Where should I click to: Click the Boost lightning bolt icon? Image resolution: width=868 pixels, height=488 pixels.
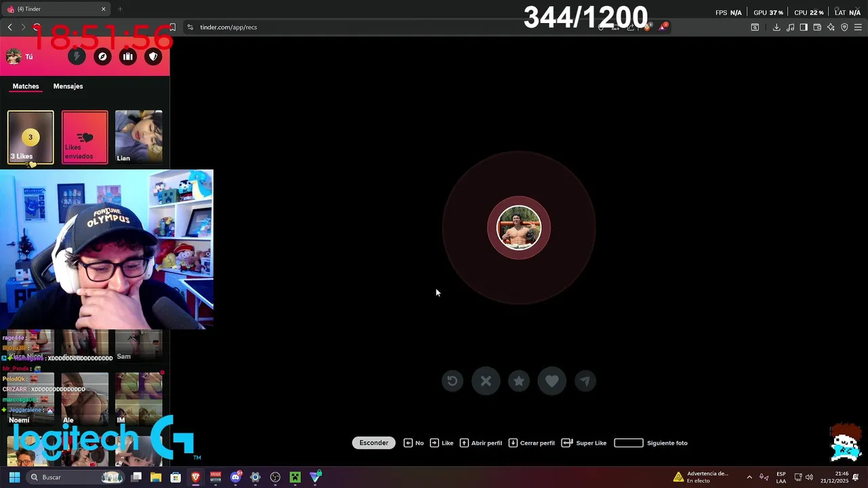click(77, 57)
